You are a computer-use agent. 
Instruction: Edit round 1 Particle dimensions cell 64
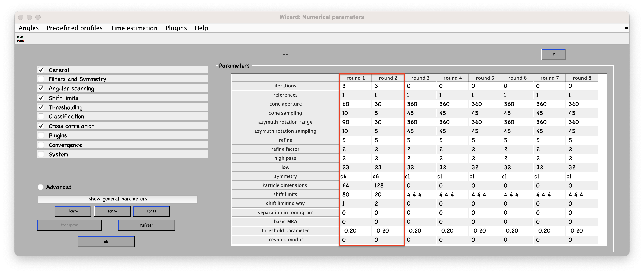tap(355, 185)
